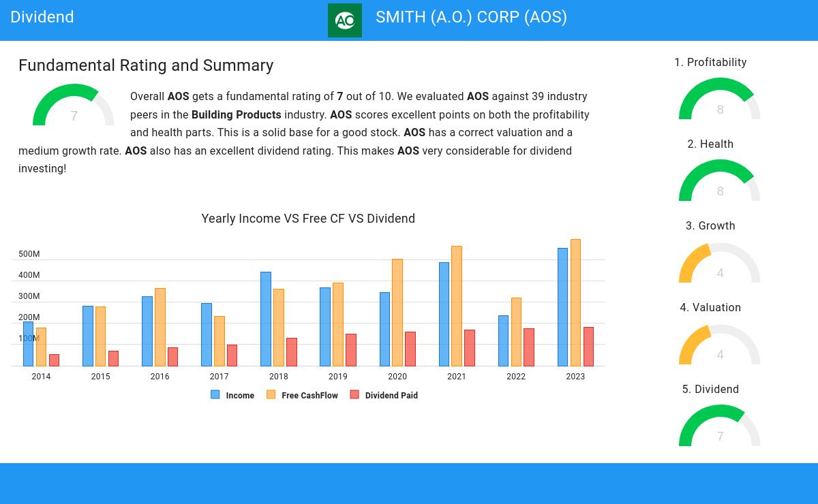Click the '5. Dividend' label
Screen dimensions: 818x504
(x=710, y=389)
